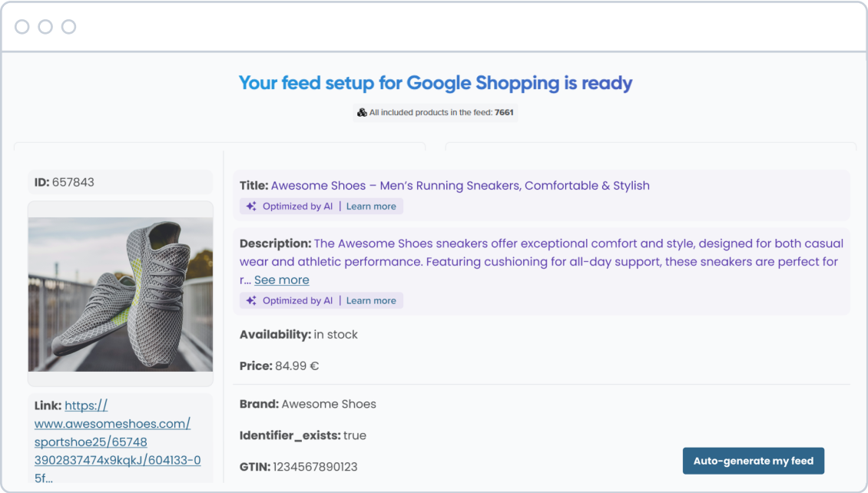Click the products boxes icon near feed count
The image size is (868, 493).
(362, 112)
